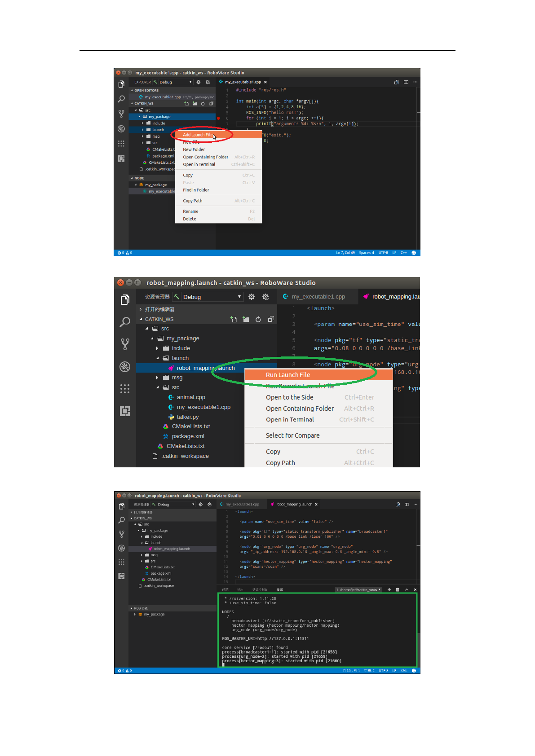The height and width of the screenshot is (756, 535).
Task: Click Ln 7, Col 49 in status bar
Action: pyautogui.click(x=345, y=253)
